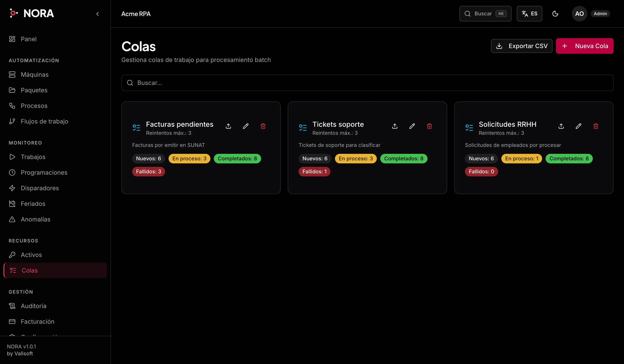The image size is (624, 364).
Task: Edit the Facturas pendientes queue
Action: tap(246, 126)
